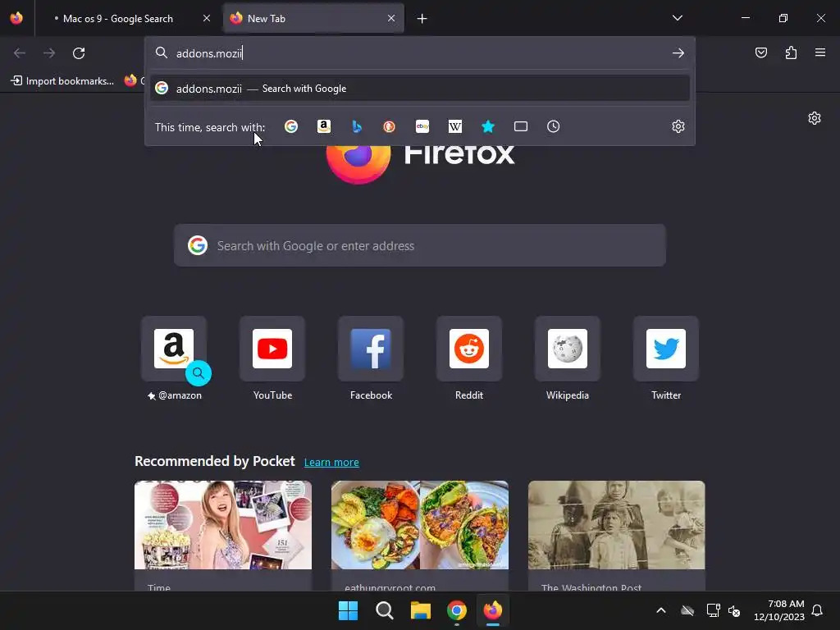Click Firefox icon in the taskbar
The width and height of the screenshot is (840, 630).
tap(493, 610)
